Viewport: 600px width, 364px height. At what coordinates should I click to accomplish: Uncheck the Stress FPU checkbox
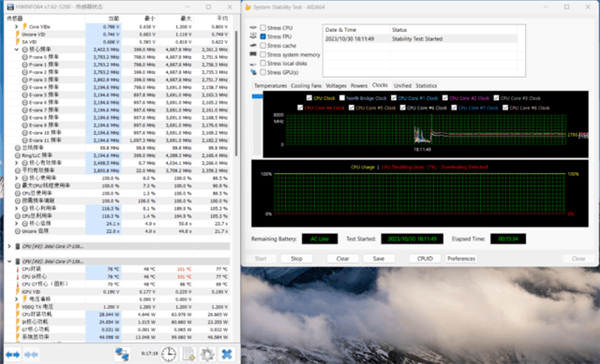click(263, 36)
